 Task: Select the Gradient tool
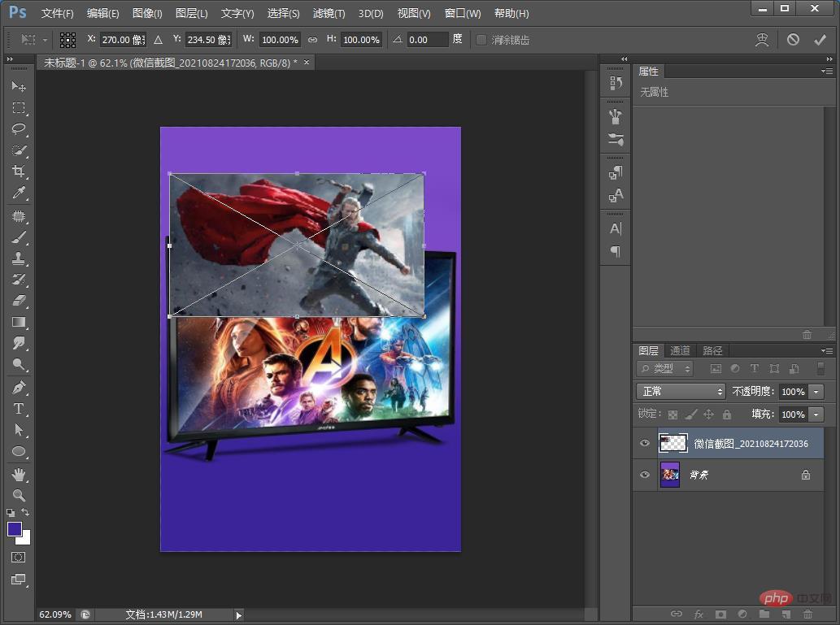point(18,323)
